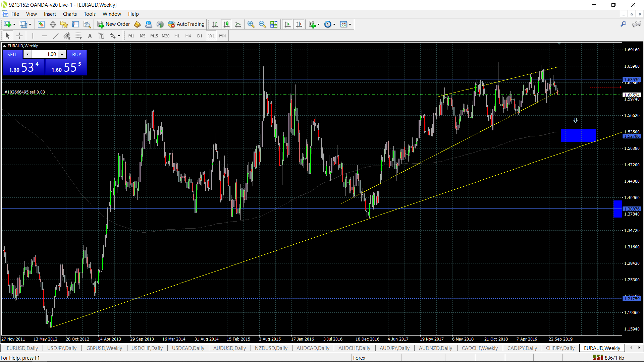This screenshot has width=644, height=362.
Task: Expand the arrows objects dropdown arrow
Action: 119,36
